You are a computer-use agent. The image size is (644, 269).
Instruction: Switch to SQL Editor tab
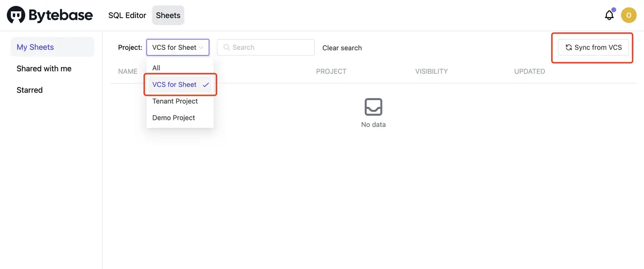[x=127, y=15]
